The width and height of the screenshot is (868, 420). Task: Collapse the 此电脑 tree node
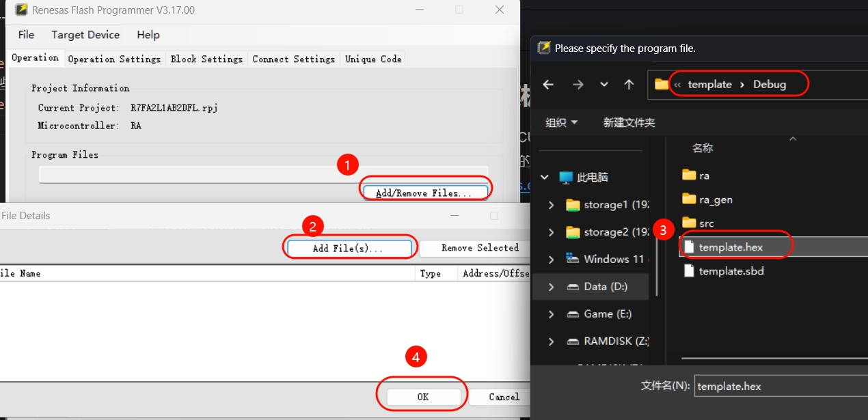tap(545, 178)
